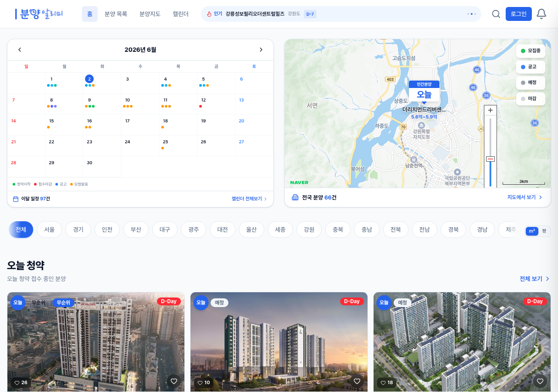Click the 오늘 map marker pin
This screenshot has height=392, width=558.
[x=424, y=91]
